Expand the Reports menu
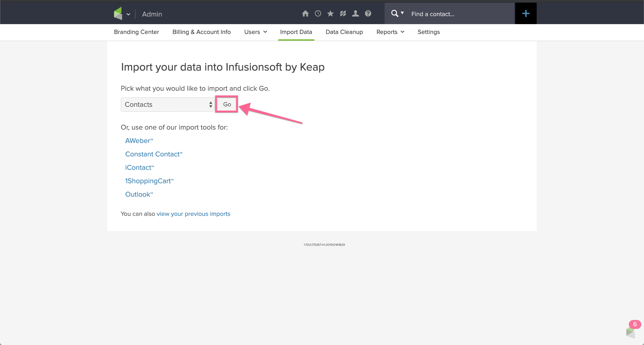This screenshot has height=345, width=644. click(x=390, y=32)
